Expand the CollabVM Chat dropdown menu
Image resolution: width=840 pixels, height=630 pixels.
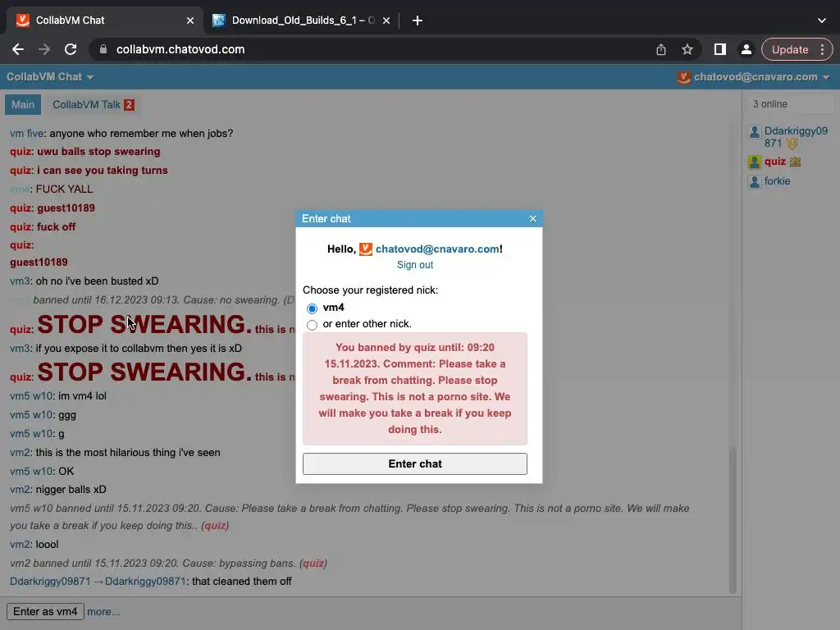point(50,77)
